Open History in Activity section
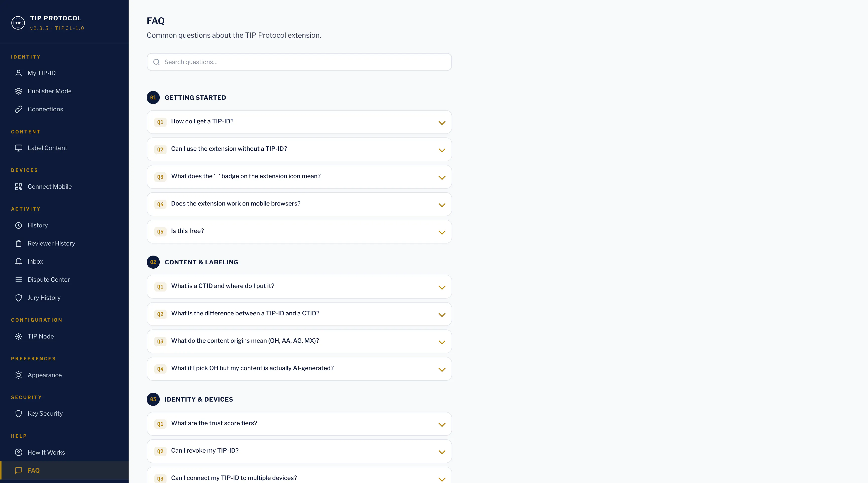This screenshot has width=868, height=483. tap(64, 225)
